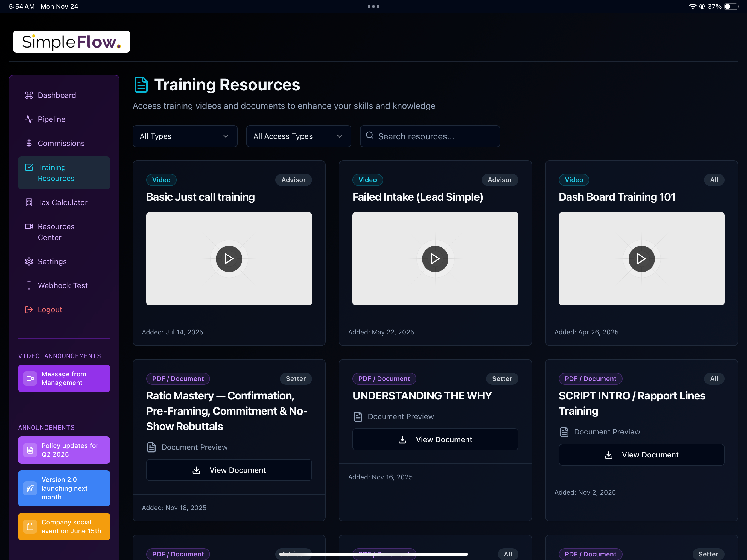This screenshot has height=560, width=747.
Task: Click chevron arrow on All Access Types filter
Action: tap(340, 136)
